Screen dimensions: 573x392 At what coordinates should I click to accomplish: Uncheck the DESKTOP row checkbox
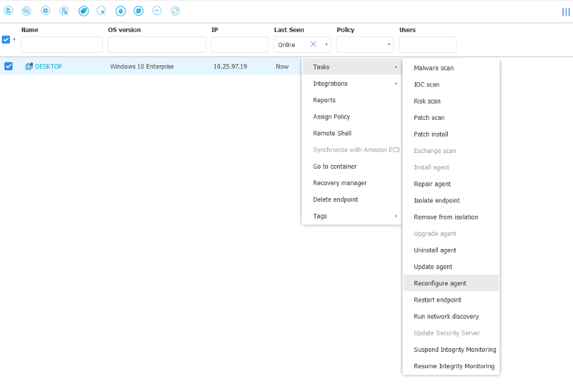tap(9, 66)
